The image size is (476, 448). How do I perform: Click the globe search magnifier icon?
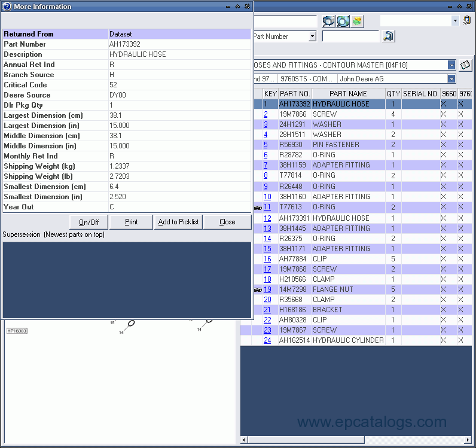(x=343, y=22)
